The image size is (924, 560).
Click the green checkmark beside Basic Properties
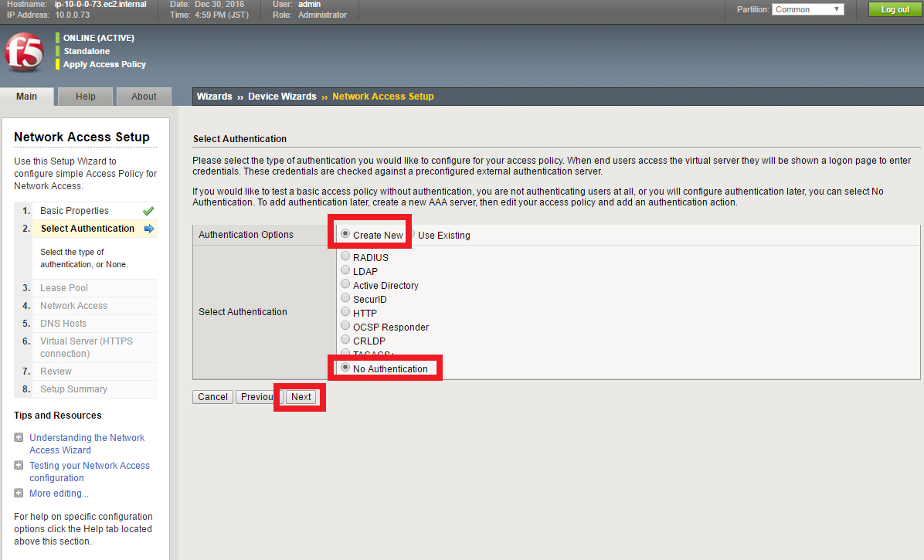point(148,211)
